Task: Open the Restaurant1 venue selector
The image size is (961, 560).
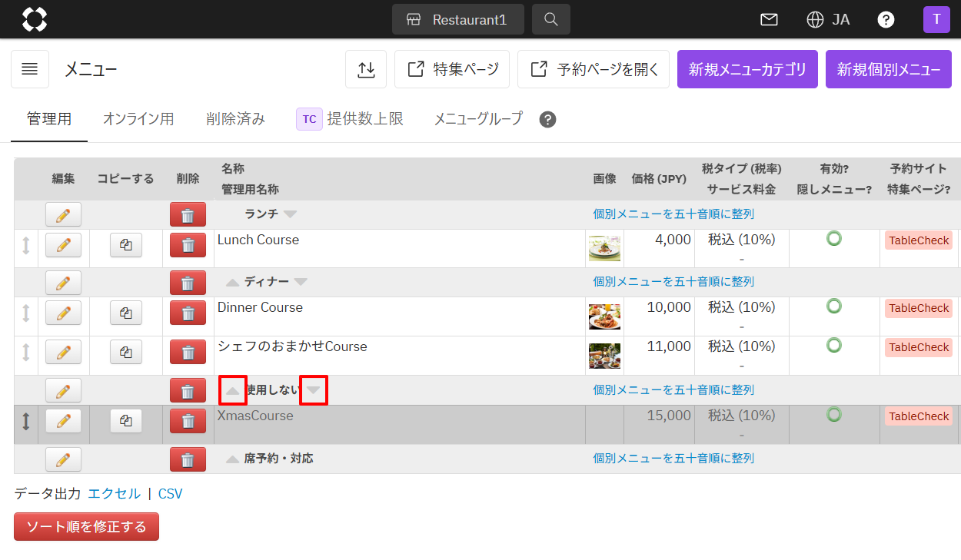Action: [458, 19]
